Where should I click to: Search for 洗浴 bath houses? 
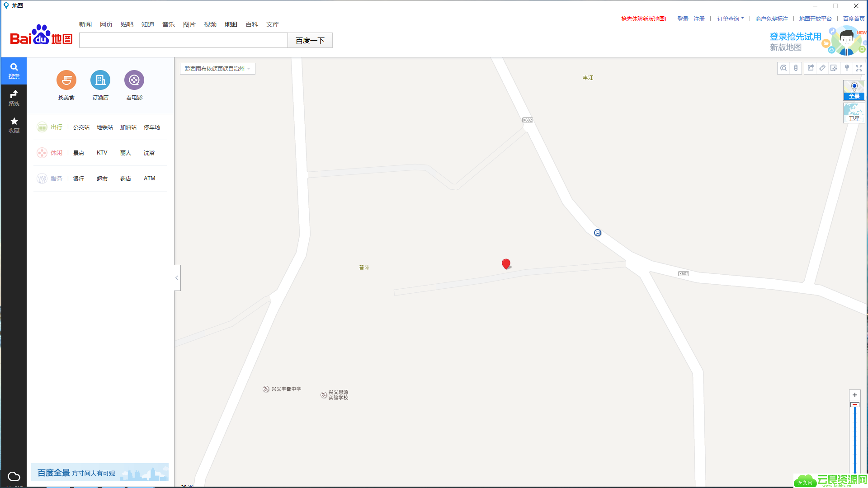click(149, 153)
